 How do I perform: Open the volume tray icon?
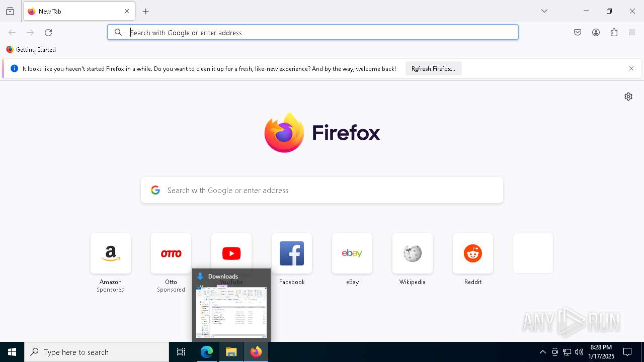point(579,352)
